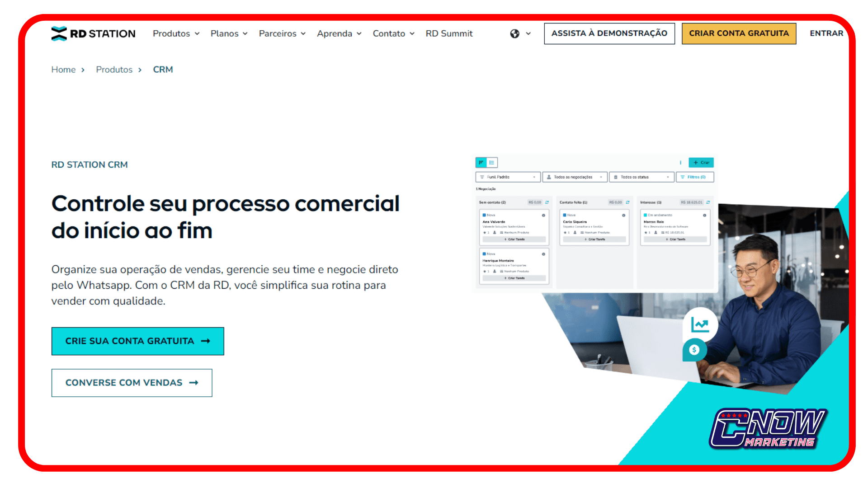
Task: Go to Produtos breadcrumb link
Action: point(114,70)
